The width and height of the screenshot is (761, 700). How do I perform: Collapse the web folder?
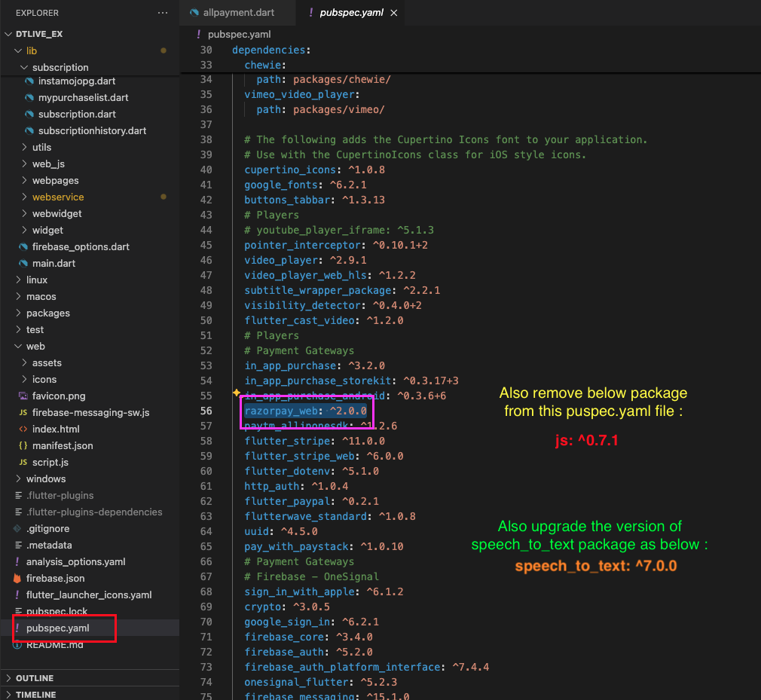tap(18, 346)
